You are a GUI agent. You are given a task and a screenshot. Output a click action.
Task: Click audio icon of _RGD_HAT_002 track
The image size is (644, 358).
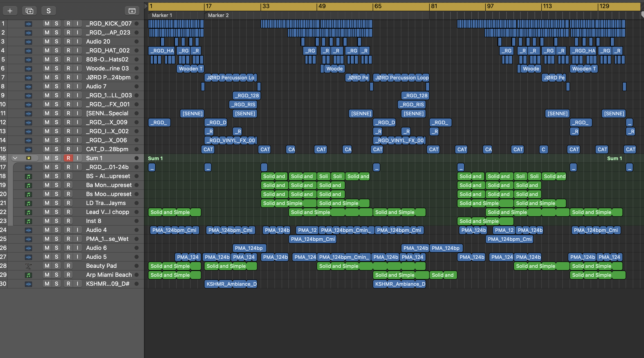[x=28, y=51]
